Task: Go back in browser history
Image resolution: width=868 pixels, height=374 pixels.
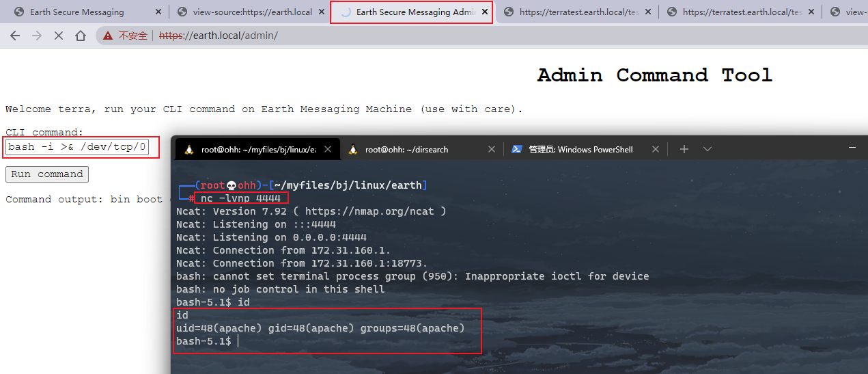Action: 15,36
